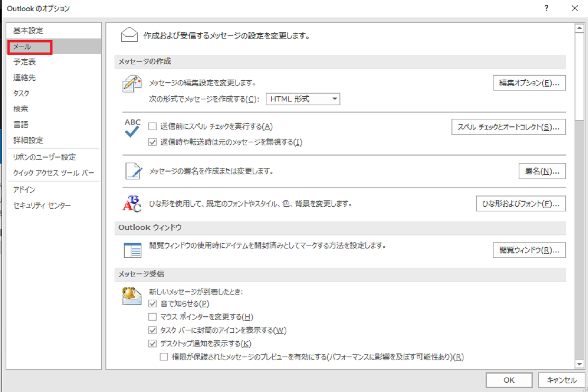The height and width of the screenshot is (392, 588).
Task: Click the bell and envelope notification icon
Action: pyautogui.click(x=132, y=297)
